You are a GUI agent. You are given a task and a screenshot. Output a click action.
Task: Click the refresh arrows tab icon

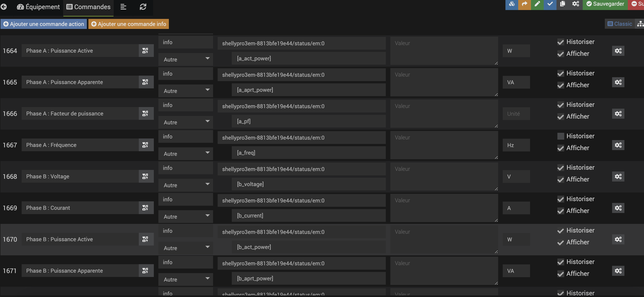coord(143,7)
